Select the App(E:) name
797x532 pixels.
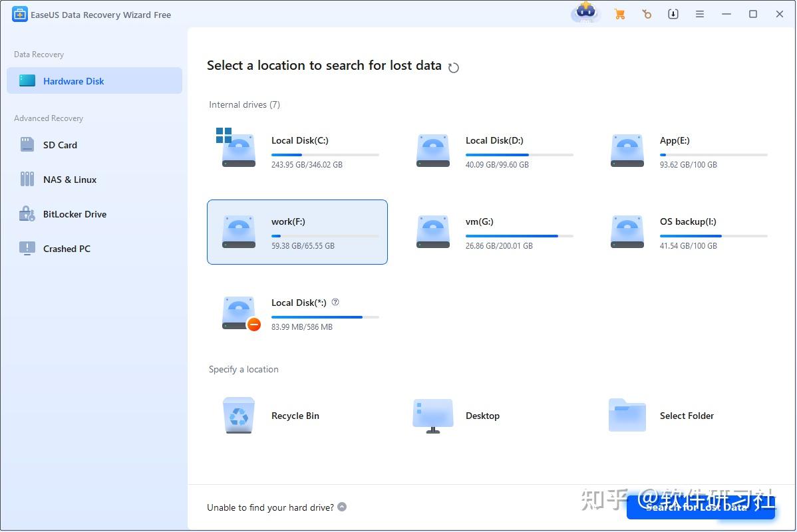[x=675, y=140]
